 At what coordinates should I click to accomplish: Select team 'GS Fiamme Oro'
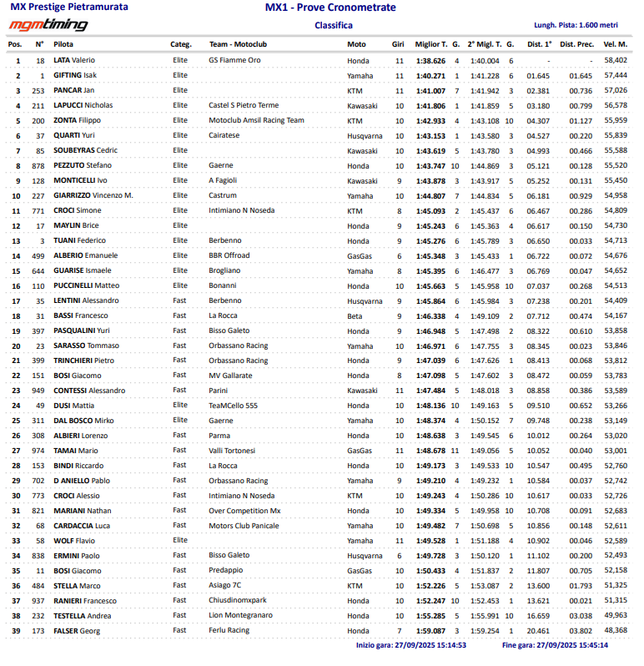[234, 60]
